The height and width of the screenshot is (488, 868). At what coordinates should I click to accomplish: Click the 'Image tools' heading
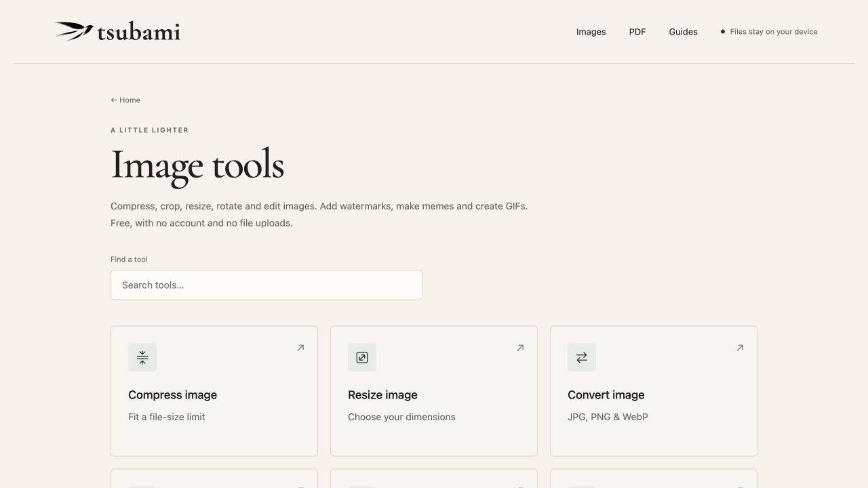coord(197,166)
